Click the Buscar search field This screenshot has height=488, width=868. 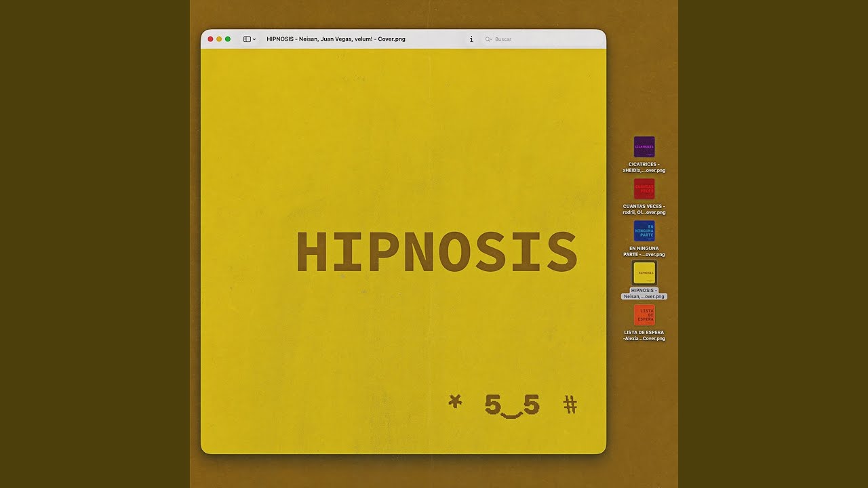coord(542,39)
